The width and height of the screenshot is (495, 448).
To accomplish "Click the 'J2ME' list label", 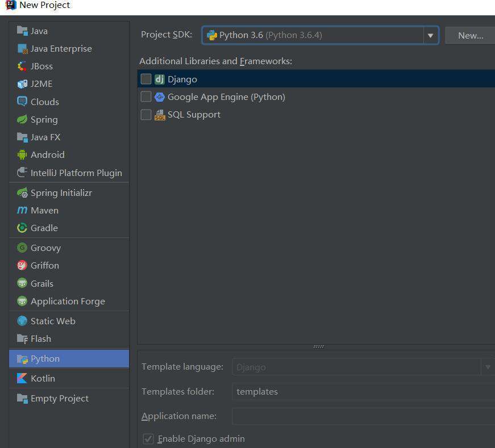I will 41,84.
